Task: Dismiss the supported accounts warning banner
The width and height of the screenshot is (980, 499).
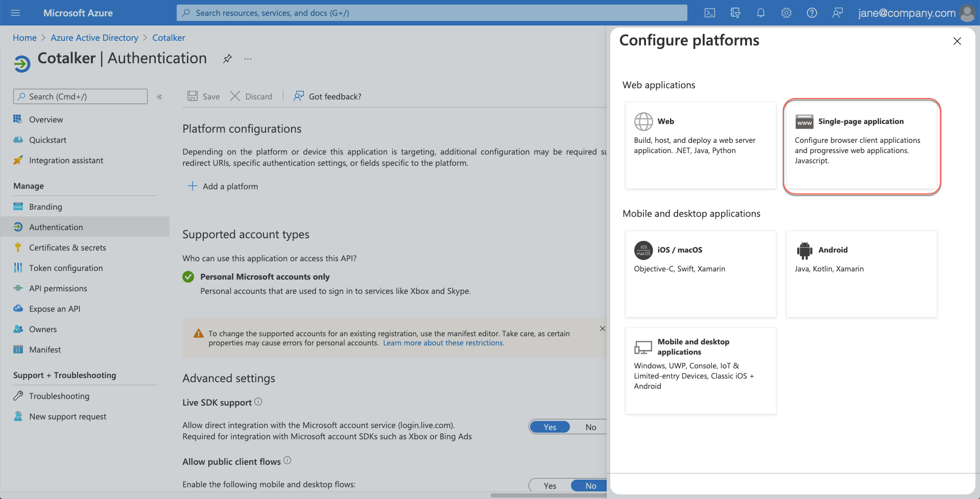Action: (603, 329)
